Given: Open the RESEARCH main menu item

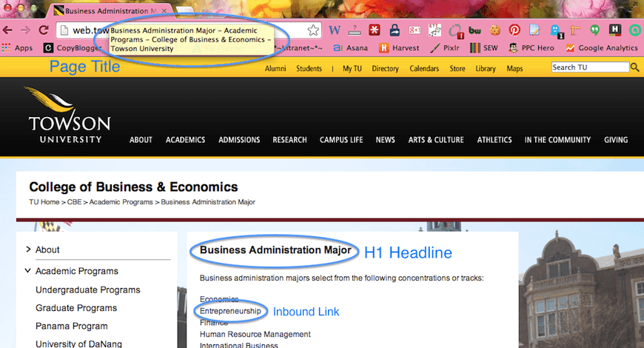Looking at the screenshot, I should pos(289,140).
